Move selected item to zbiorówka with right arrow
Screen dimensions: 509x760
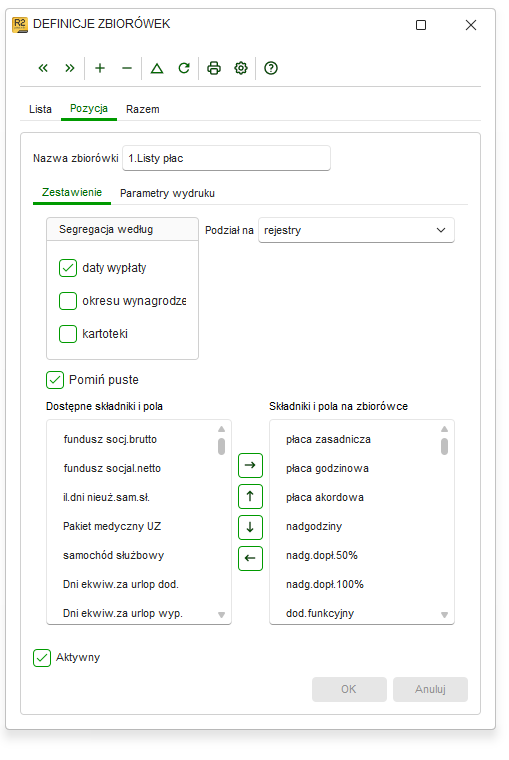[250, 465]
